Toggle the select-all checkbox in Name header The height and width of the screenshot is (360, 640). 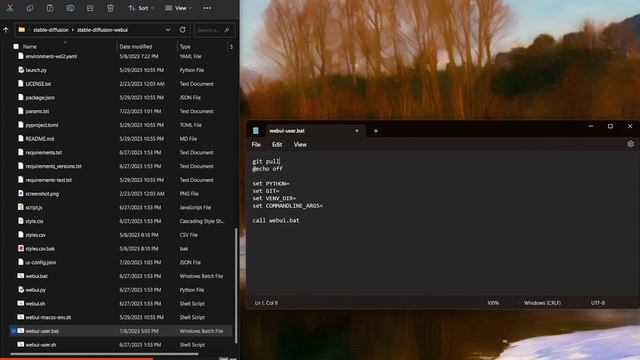pyautogui.click(x=16, y=47)
